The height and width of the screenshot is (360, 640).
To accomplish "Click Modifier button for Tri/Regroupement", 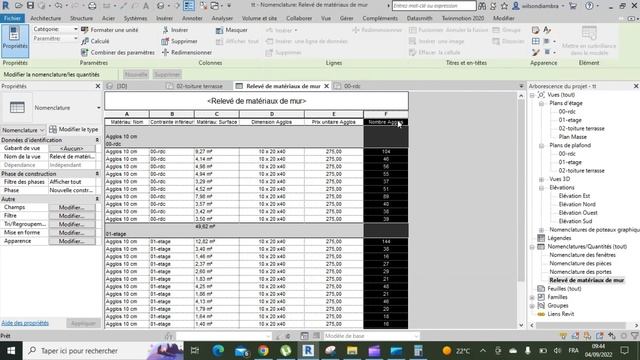I will pos(71,224).
